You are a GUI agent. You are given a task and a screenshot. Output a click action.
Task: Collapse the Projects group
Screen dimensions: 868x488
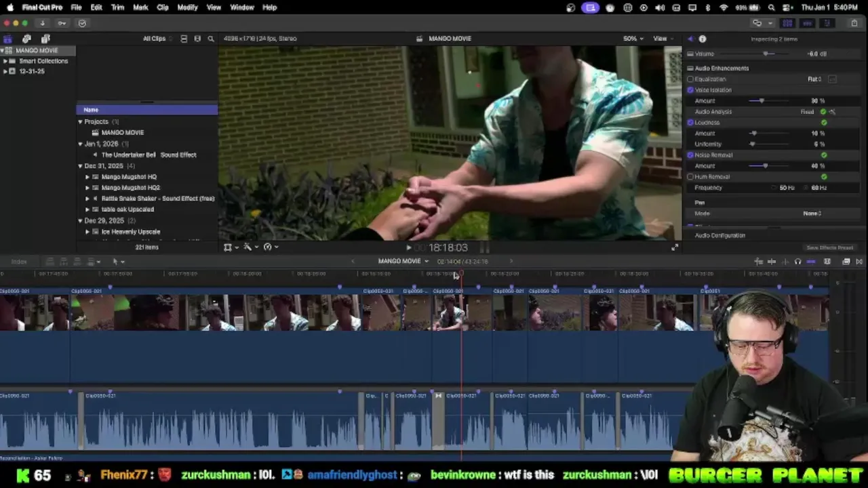[x=80, y=122]
